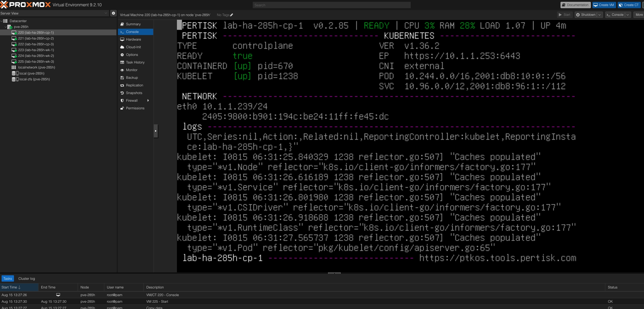Select the 'VM 225 - Start' task row
Image resolution: width=644 pixels, height=309 pixels.
click(x=322, y=301)
